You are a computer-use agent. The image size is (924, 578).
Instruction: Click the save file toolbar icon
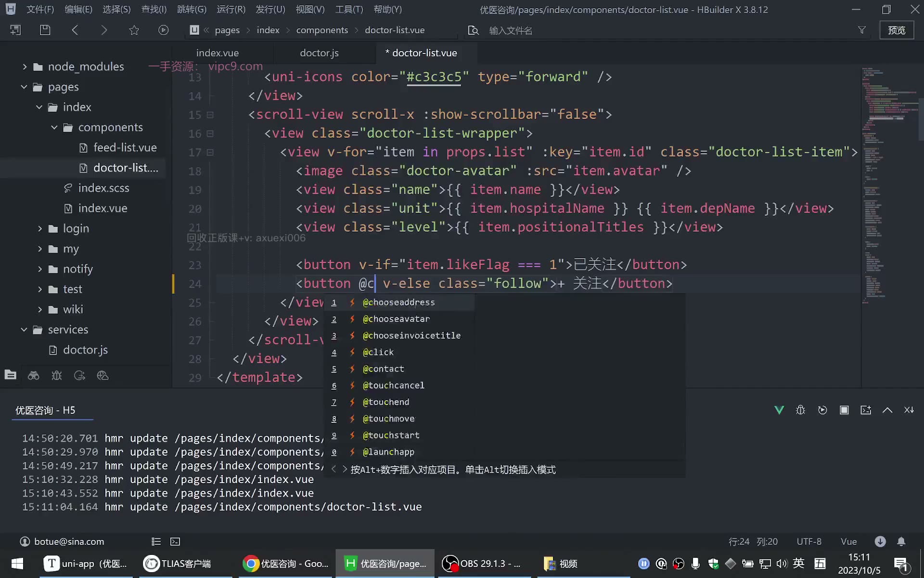45,30
